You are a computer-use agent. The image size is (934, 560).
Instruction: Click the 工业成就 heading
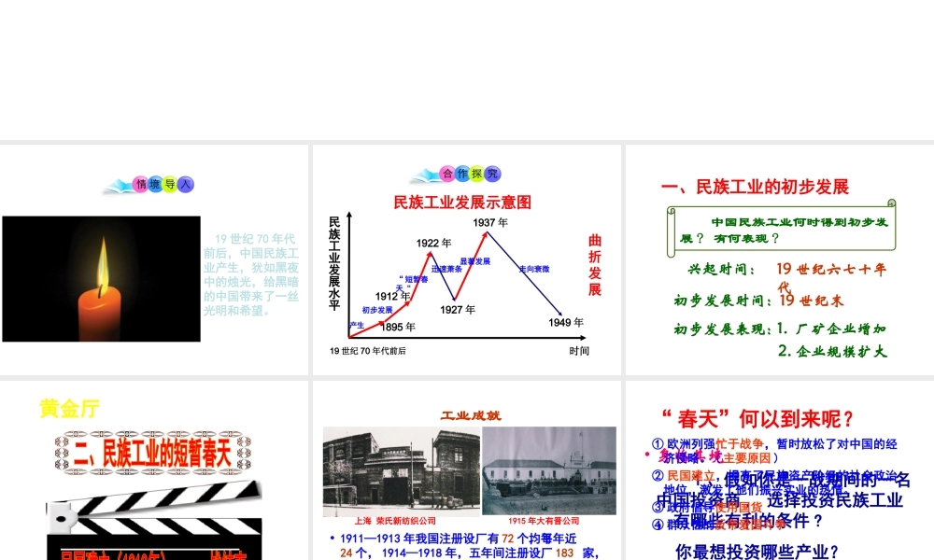tap(471, 415)
